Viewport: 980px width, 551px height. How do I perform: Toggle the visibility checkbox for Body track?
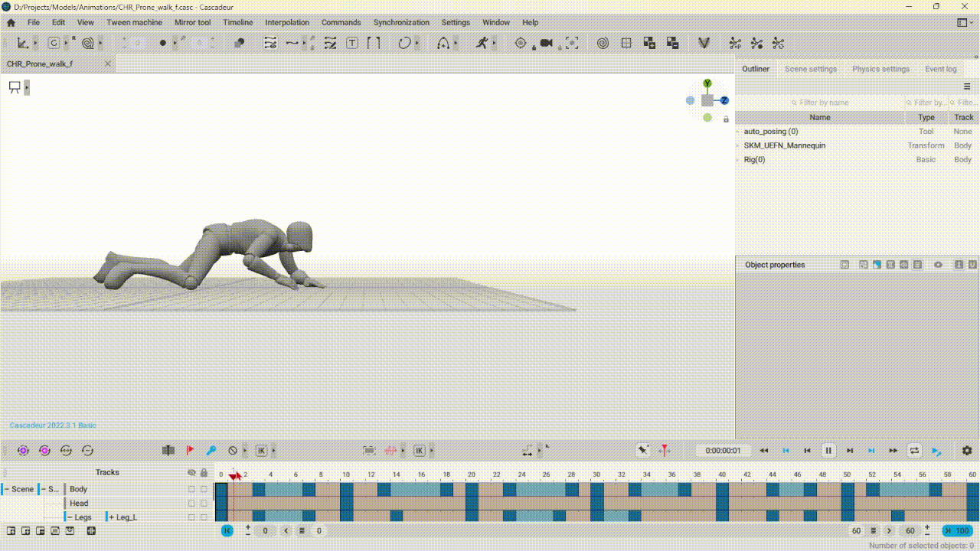192,489
